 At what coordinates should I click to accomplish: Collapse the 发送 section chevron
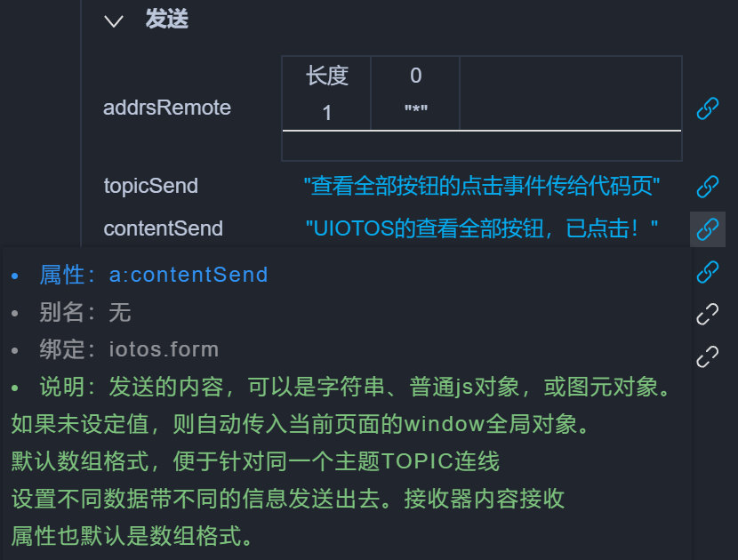pyautogui.click(x=113, y=20)
